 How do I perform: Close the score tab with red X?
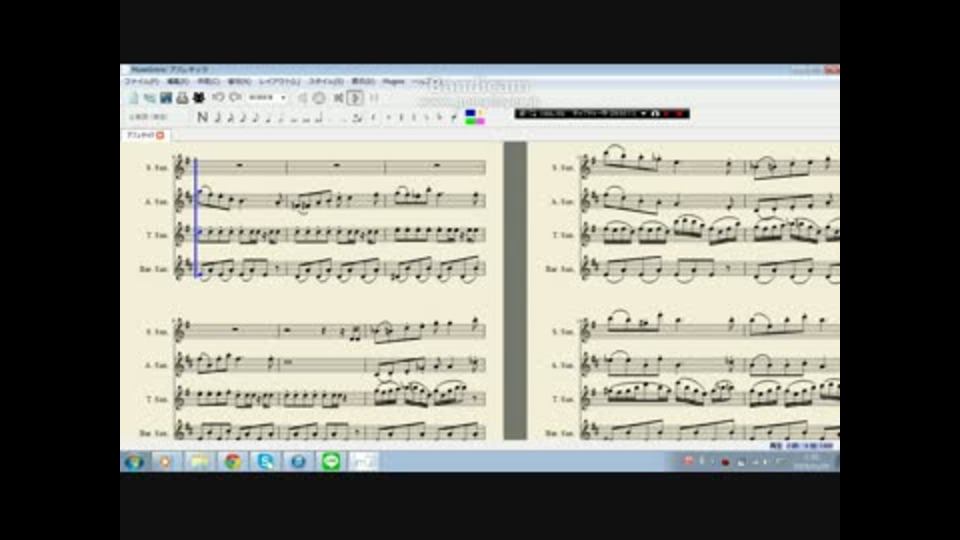click(x=160, y=135)
